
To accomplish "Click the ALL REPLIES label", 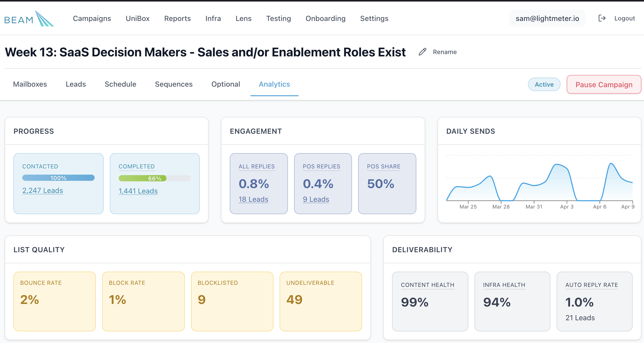I will (x=257, y=167).
